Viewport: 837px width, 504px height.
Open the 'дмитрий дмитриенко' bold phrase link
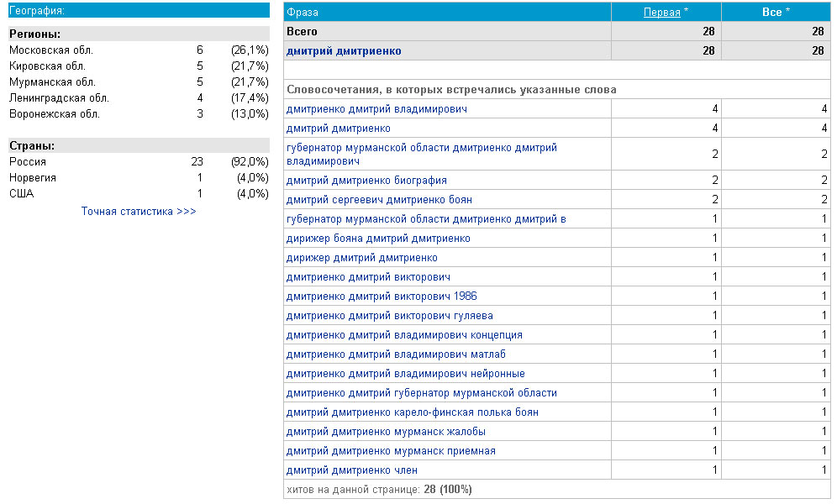[x=344, y=51]
